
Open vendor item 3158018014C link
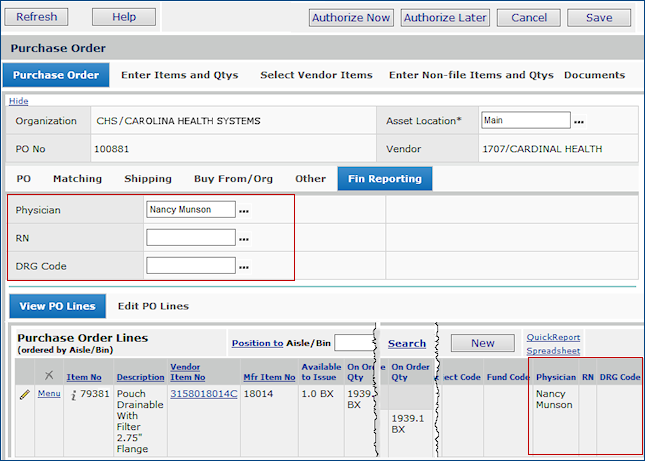tap(204, 394)
